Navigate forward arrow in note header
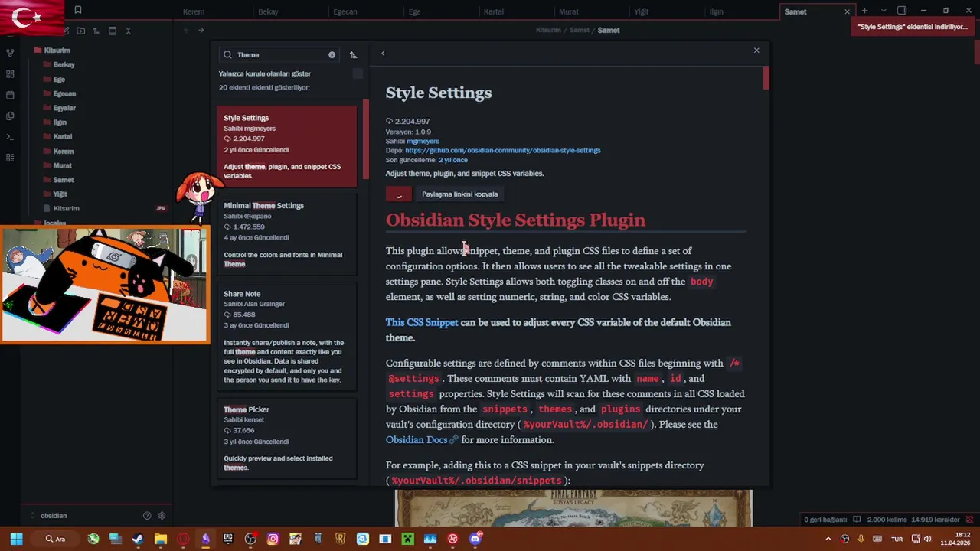 201,30
